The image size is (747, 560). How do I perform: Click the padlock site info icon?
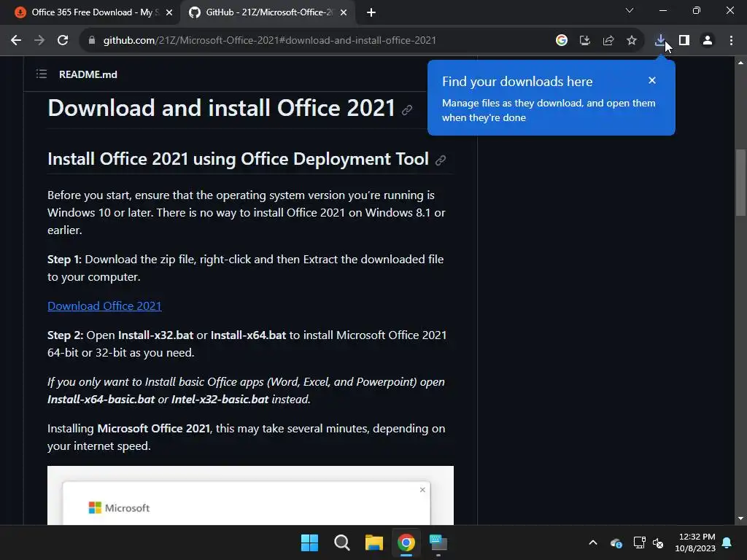(x=92, y=41)
